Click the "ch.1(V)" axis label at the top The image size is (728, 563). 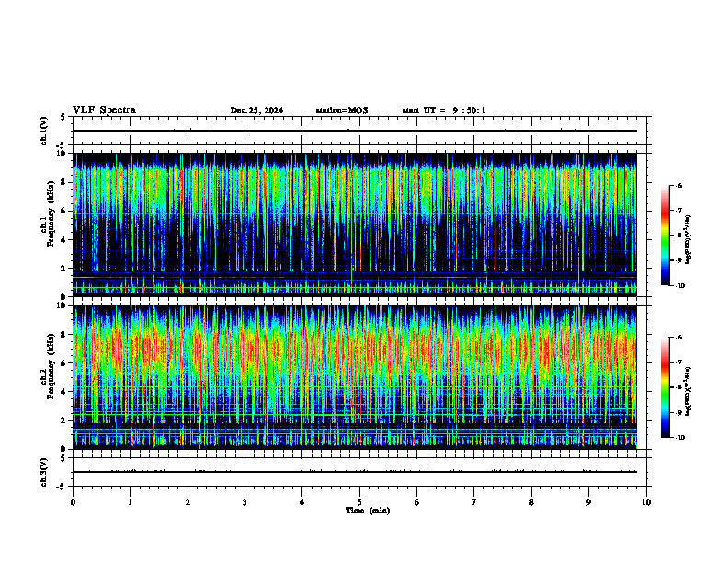pyautogui.click(x=43, y=131)
